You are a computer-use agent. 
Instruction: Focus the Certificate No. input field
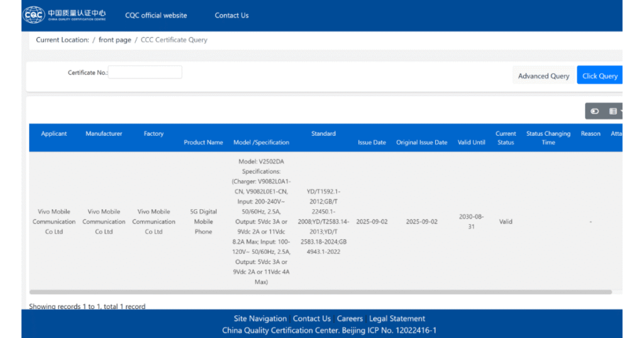click(145, 72)
